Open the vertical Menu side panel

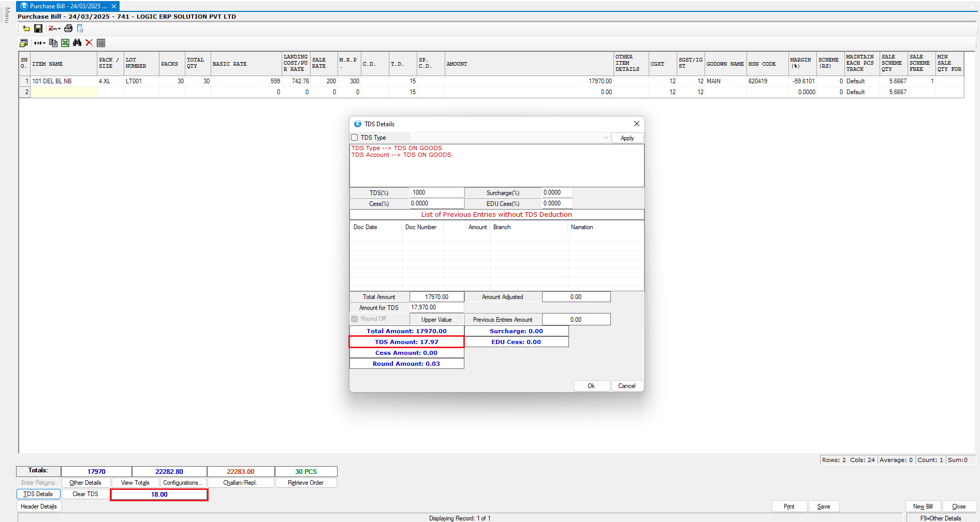pyautogui.click(x=7, y=16)
